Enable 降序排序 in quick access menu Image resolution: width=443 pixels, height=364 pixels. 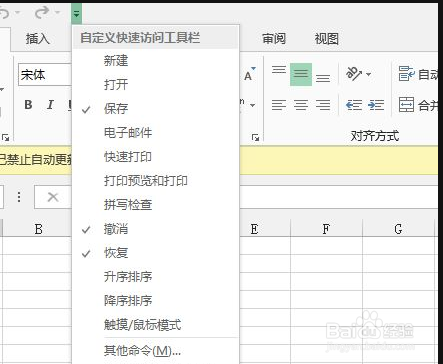pyautogui.click(x=156, y=301)
